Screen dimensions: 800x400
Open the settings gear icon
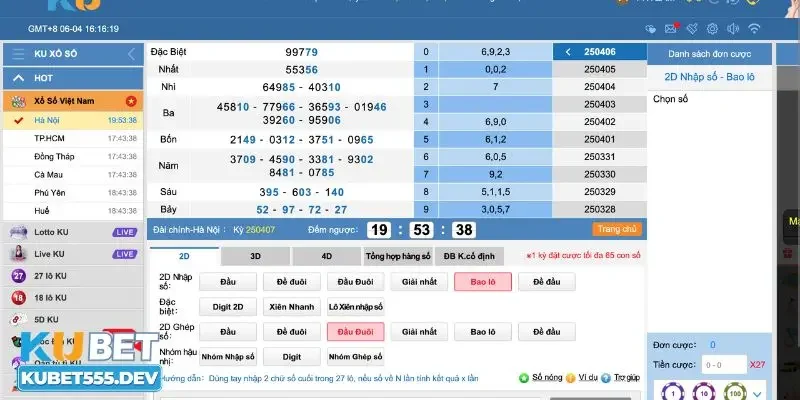point(712,29)
